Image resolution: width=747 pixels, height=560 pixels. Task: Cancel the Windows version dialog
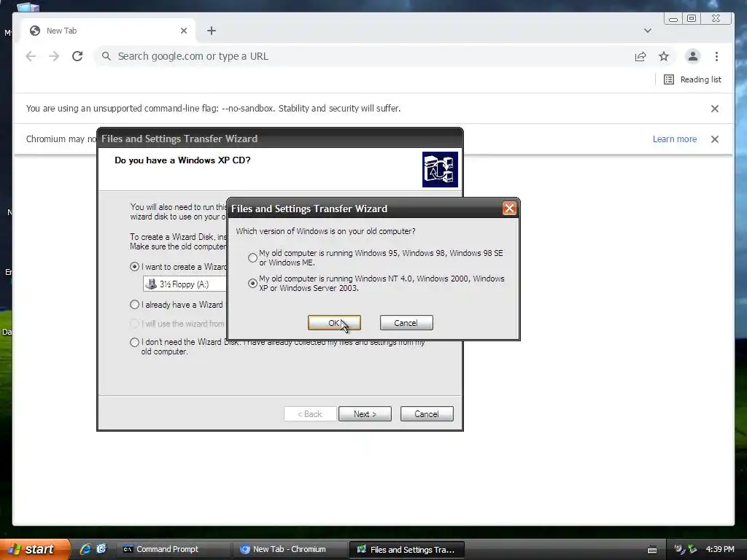[x=406, y=323]
